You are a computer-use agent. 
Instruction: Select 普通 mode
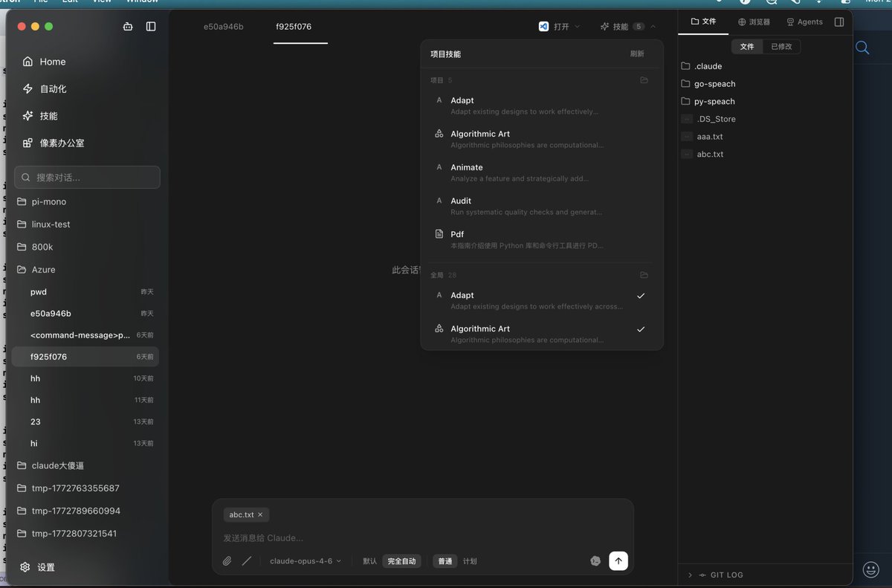[x=445, y=561]
